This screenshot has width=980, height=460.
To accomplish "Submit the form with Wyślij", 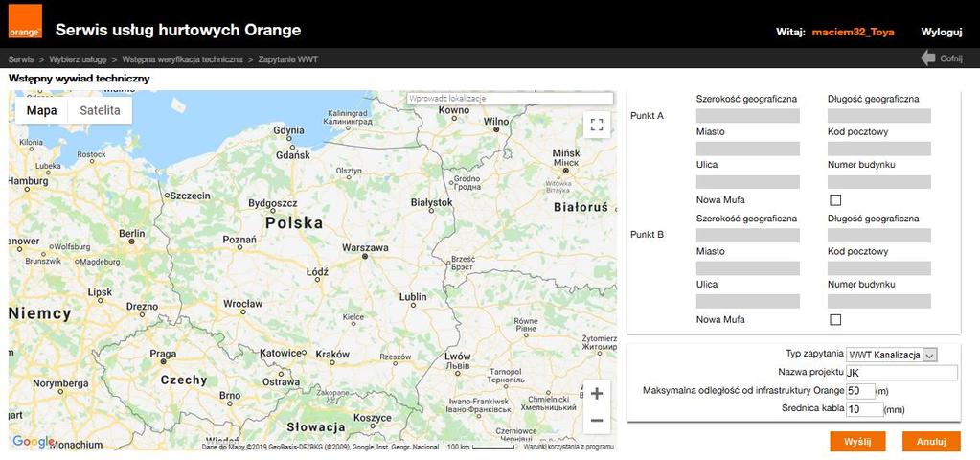I will [x=858, y=441].
